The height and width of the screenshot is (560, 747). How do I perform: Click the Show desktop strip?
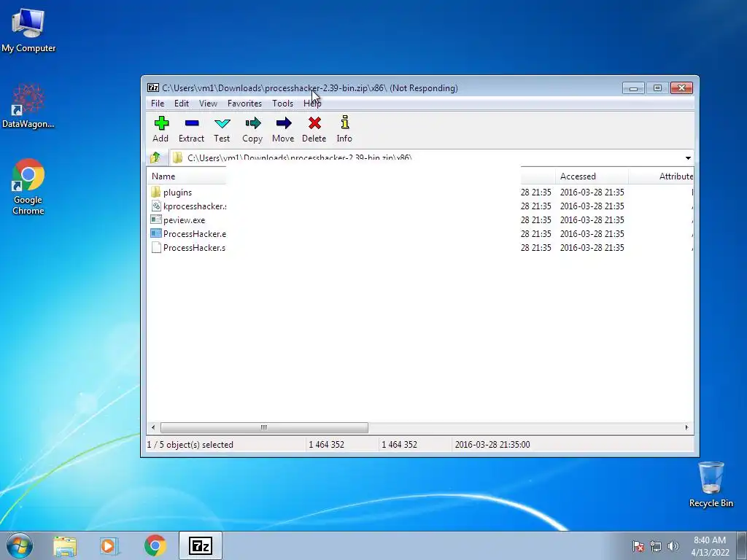[x=742, y=545]
